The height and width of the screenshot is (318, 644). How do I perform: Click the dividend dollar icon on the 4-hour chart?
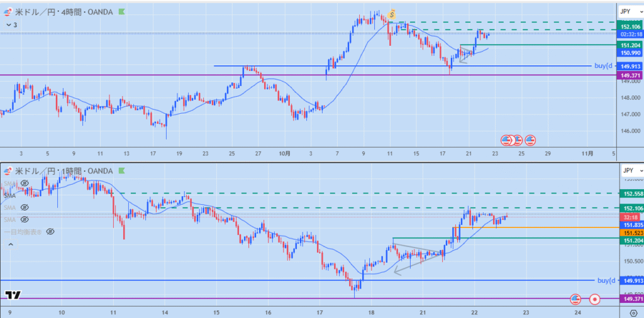point(392,14)
